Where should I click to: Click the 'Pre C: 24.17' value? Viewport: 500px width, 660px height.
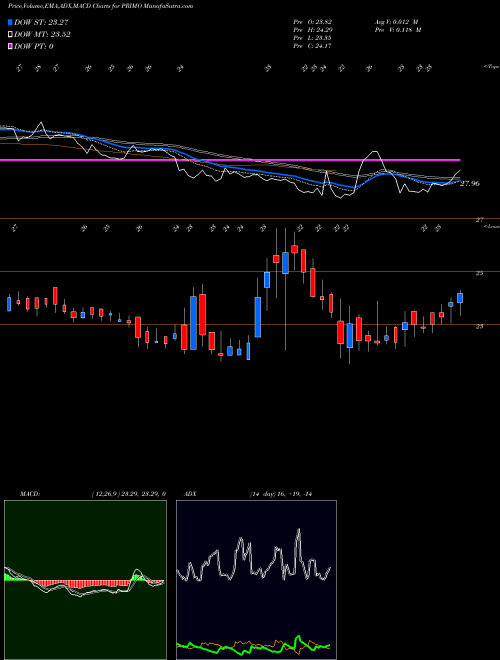pos(312,46)
